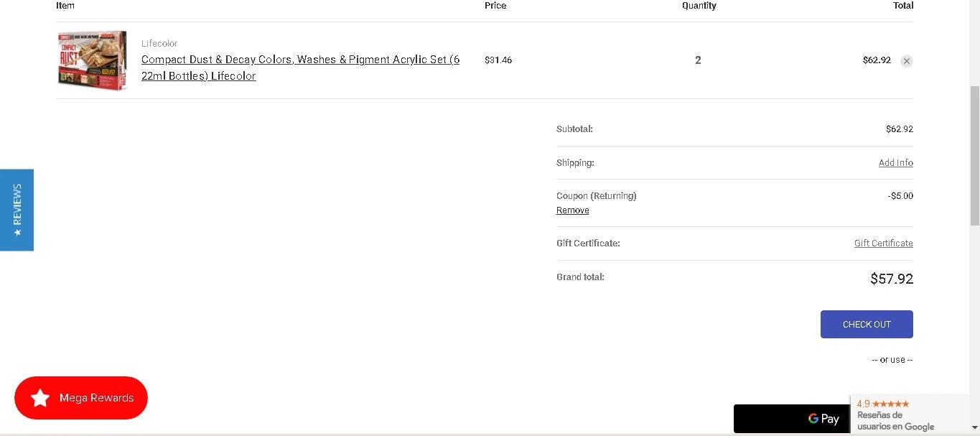Click the Grand total amount $57.92
The width and height of the screenshot is (980, 436).
click(x=891, y=279)
